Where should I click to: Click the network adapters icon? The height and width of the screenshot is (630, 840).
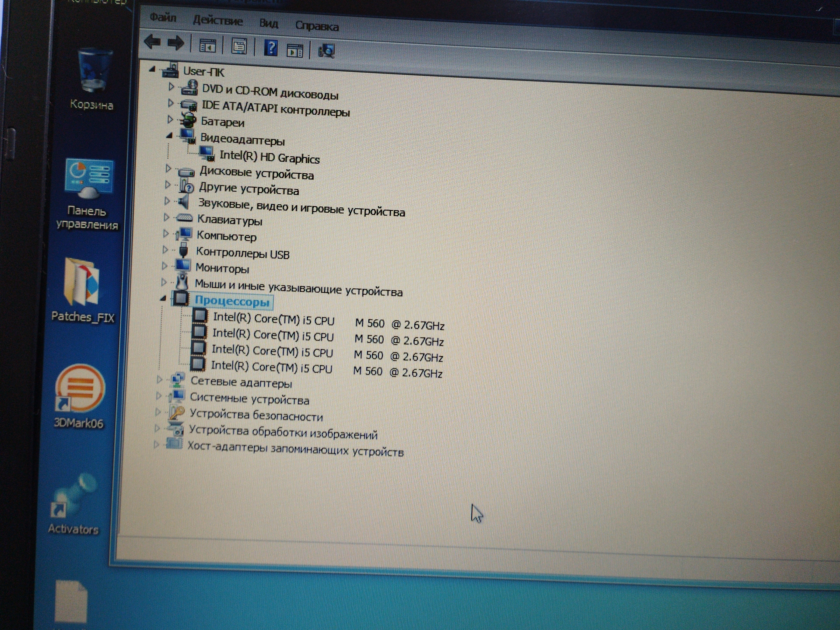click(x=178, y=380)
